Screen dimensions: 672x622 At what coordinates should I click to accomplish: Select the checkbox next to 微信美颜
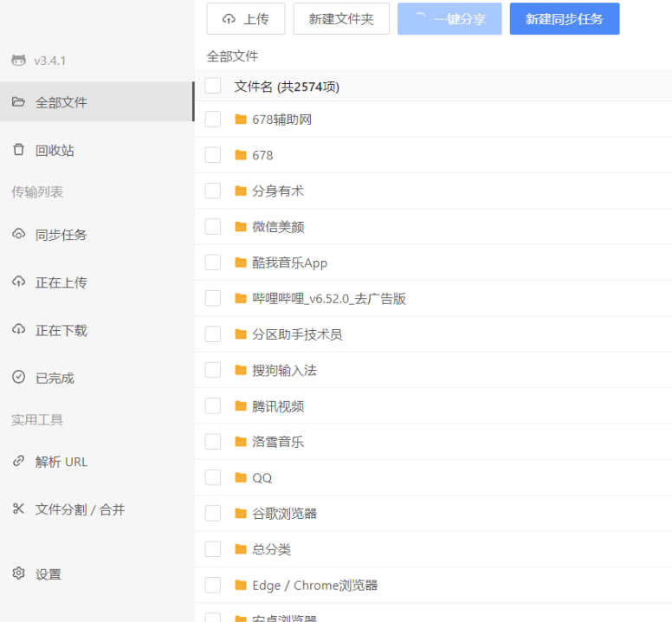[x=213, y=227]
